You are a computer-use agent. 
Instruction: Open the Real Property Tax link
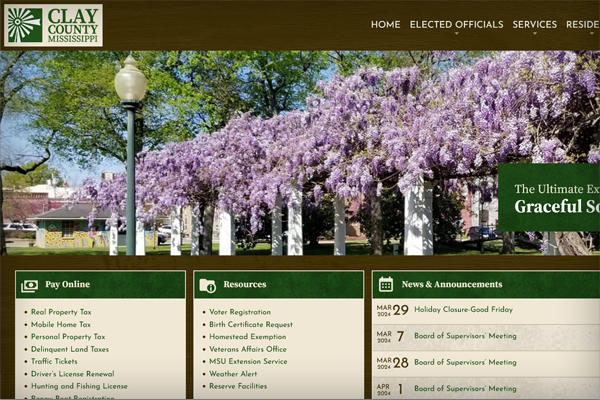pos(61,312)
